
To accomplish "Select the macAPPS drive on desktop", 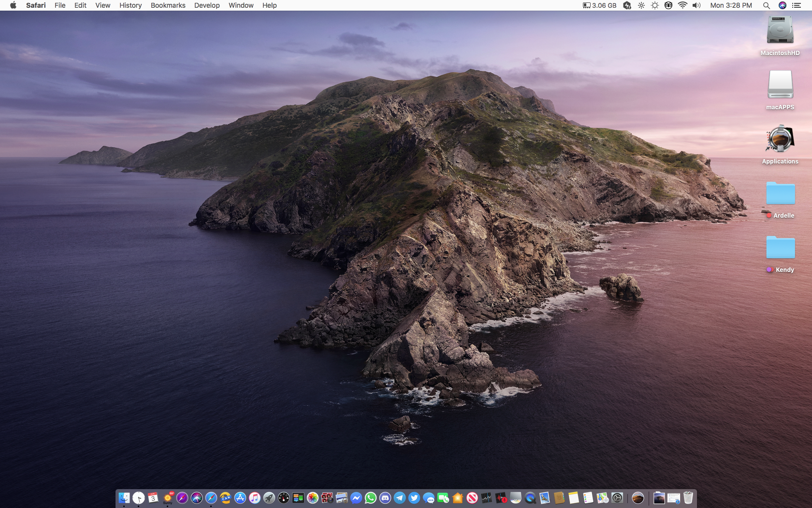I will pos(780,90).
